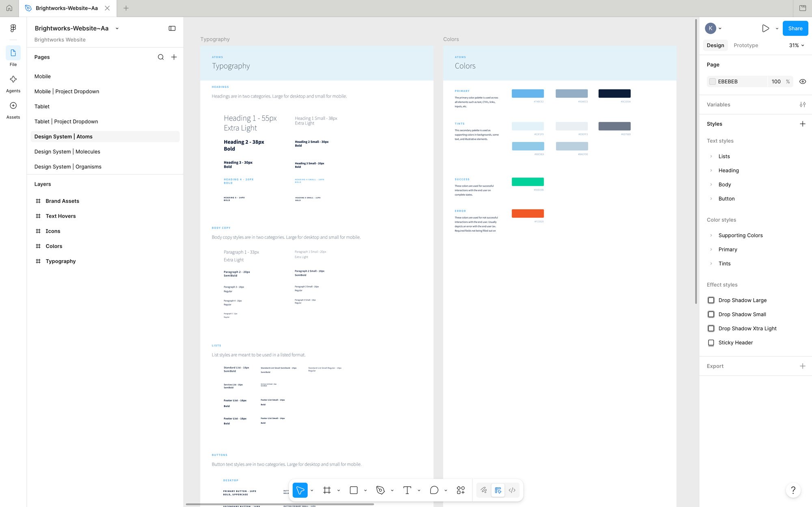812x507 pixels.
Task: Open the Pen tool options chevron
Action: (x=392, y=491)
